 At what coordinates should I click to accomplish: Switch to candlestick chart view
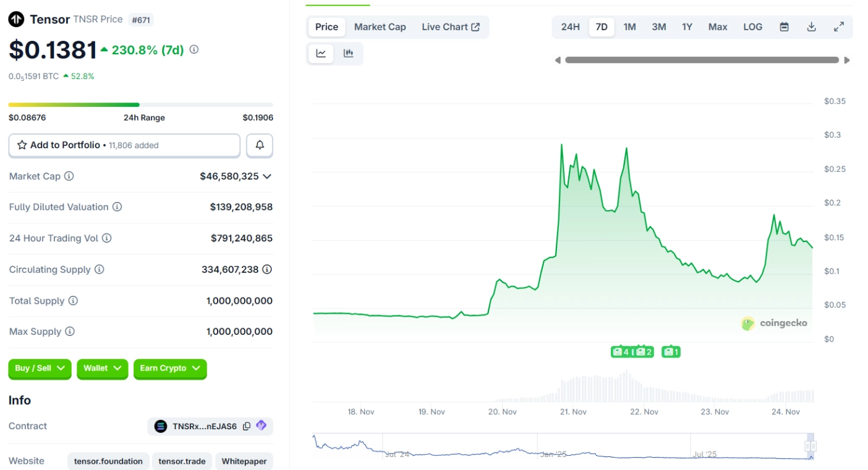point(349,53)
